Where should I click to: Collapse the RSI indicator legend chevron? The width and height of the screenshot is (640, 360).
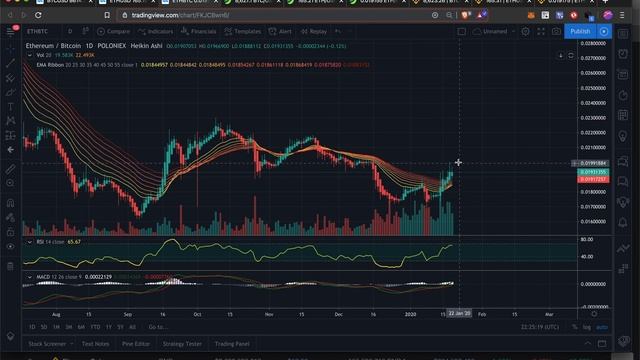[x=29, y=242]
